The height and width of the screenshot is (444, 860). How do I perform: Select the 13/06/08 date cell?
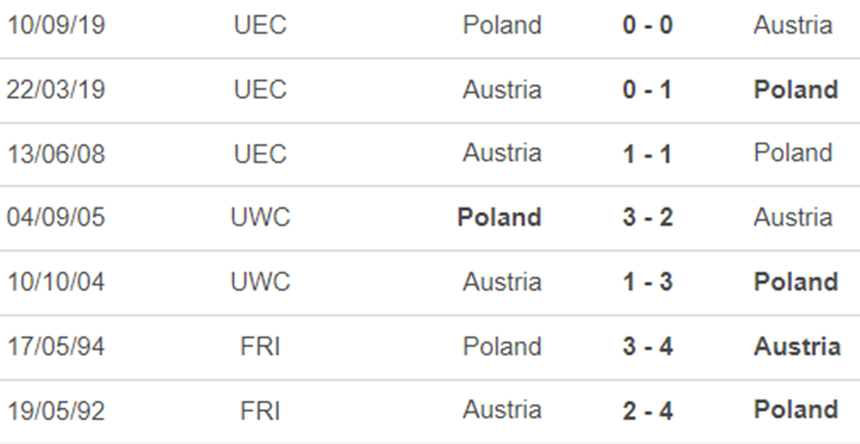[56, 153]
